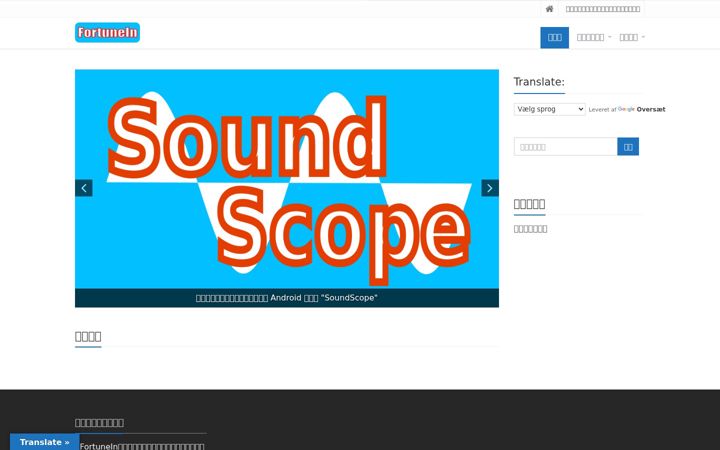Click the Translate: sidebar heading
The image size is (720, 450).
click(539, 82)
